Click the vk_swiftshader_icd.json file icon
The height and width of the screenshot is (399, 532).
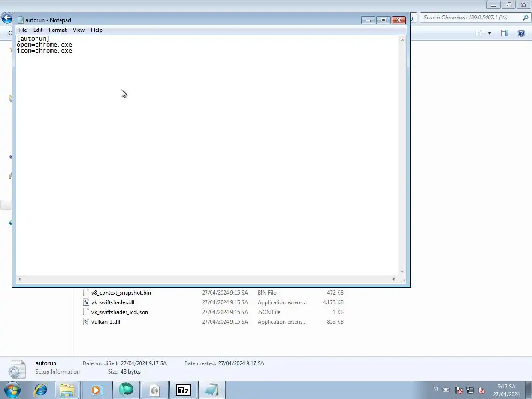coord(86,312)
